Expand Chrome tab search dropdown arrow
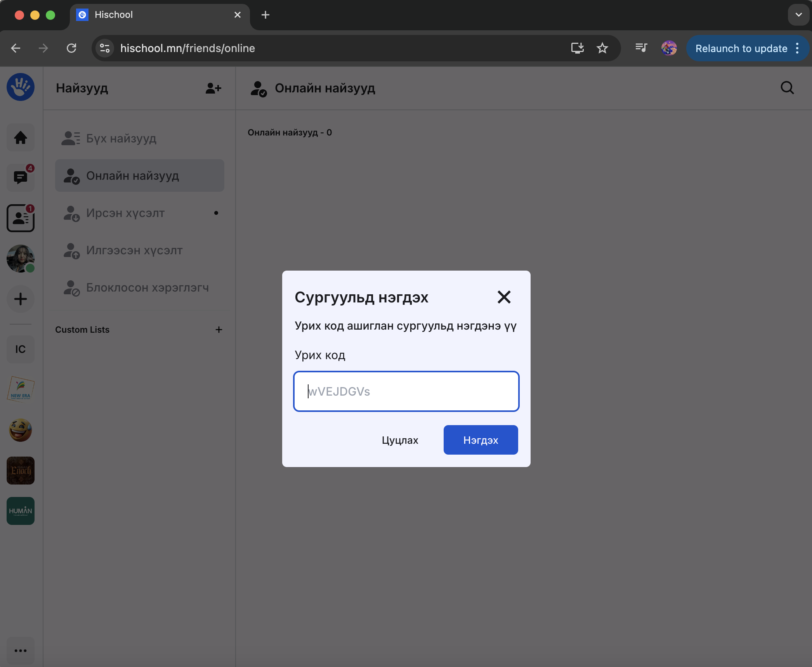 798,15
